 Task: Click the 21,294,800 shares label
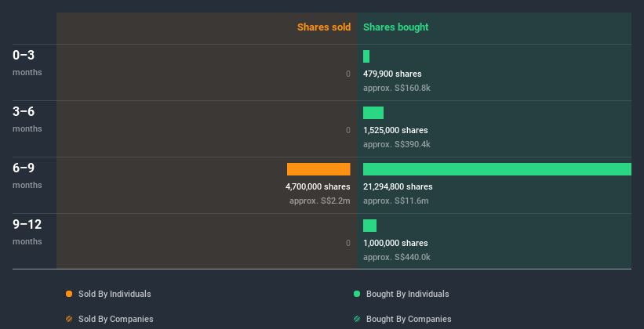(398, 186)
